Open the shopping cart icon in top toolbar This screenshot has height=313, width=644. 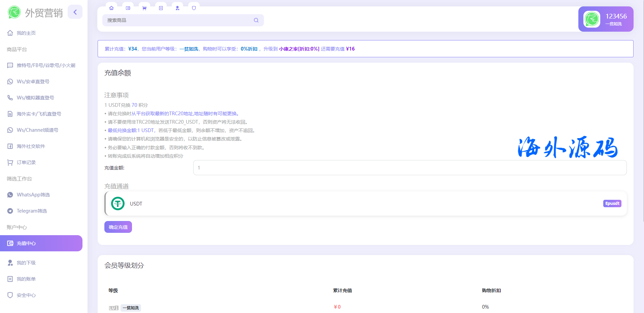[144, 8]
